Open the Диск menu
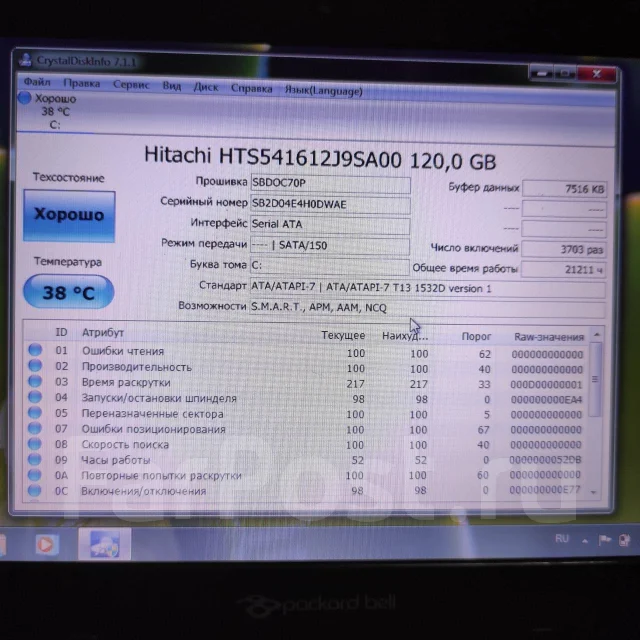Screen dimensions: 640x640 click(x=206, y=87)
